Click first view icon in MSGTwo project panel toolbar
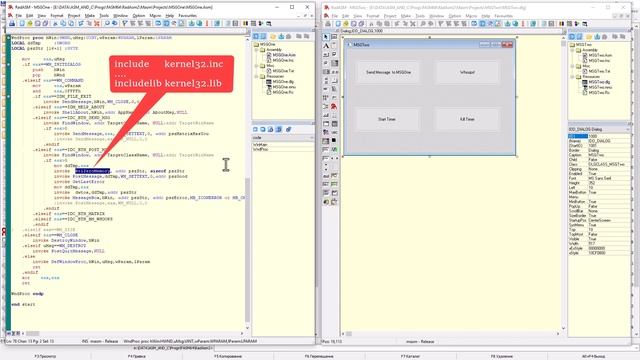Viewport: 640px width, 360px height. click(x=572, y=37)
